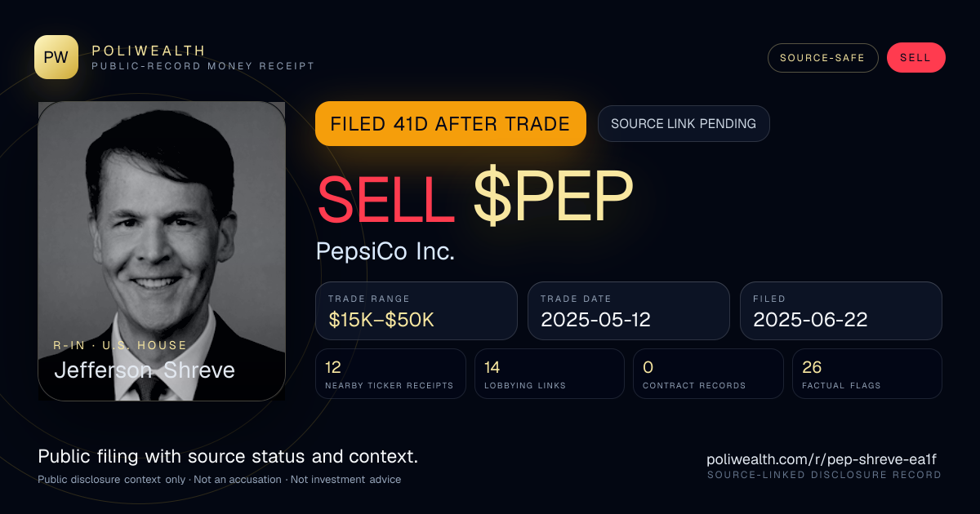Open Jefferson Shreve's portrait photo

point(162,251)
